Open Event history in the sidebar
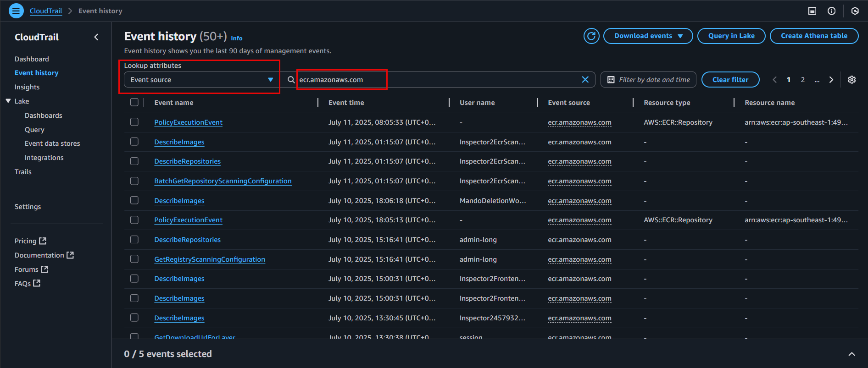Screen dimensions: 868x368 tap(37, 73)
